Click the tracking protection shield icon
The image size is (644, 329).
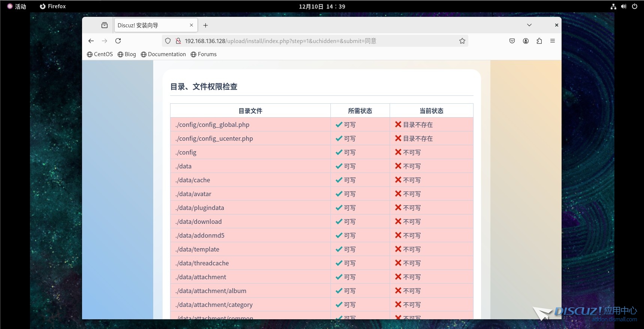[x=168, y=41]
